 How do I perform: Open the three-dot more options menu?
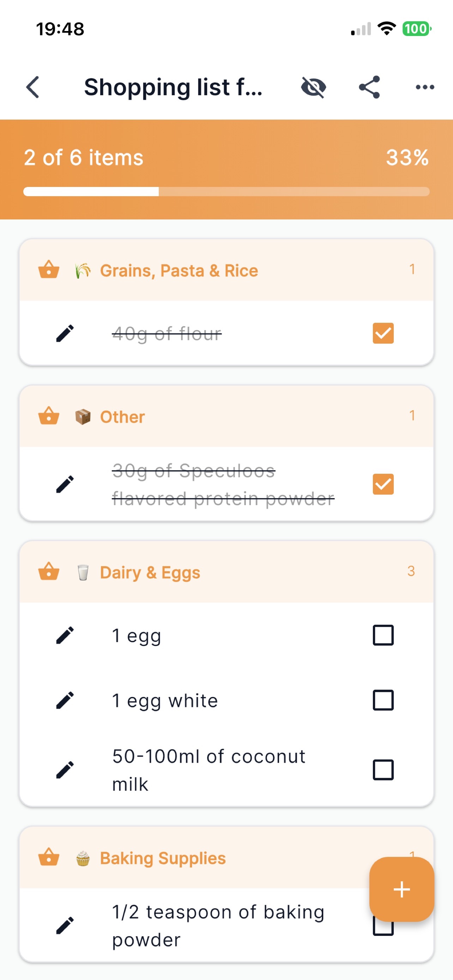[425, 87]
